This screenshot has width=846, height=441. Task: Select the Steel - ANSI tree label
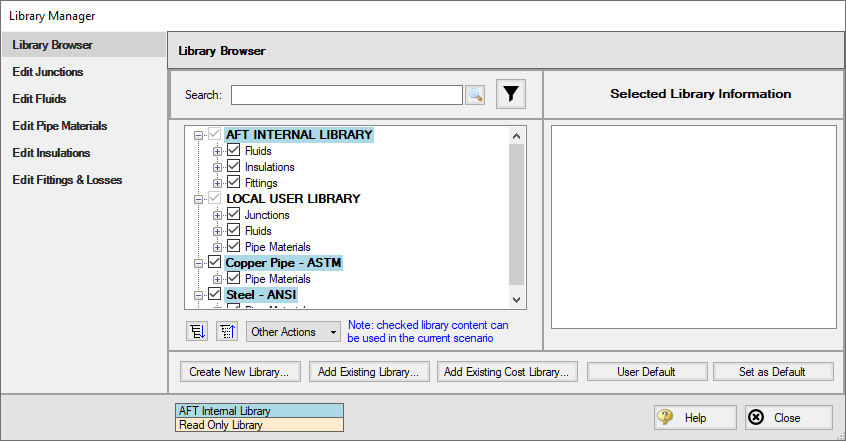(261, 295)
